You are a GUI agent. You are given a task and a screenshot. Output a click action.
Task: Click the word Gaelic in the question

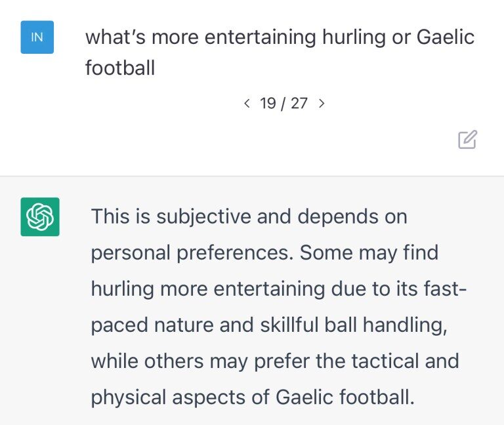(x=446, y=37)
